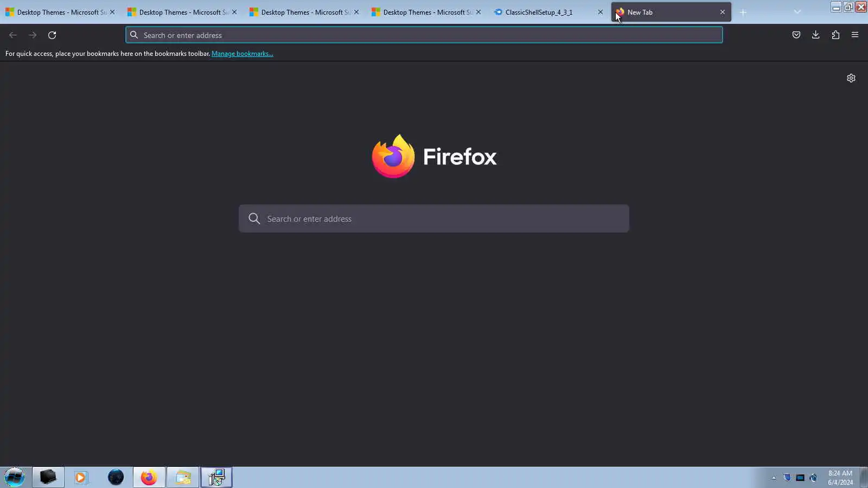This screenshot has height=488, width=868.
Task: Click the monitor icon in the system tray
Action: pyautogui.click(x=800, y=478)
